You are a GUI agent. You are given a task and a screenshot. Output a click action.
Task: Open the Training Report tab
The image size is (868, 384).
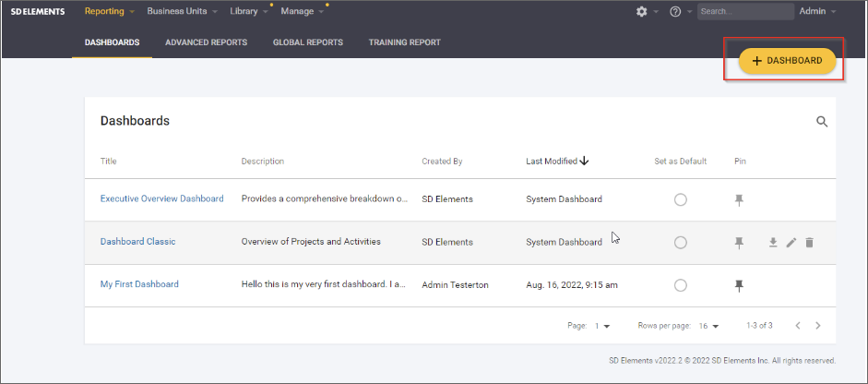coord(404,42)
